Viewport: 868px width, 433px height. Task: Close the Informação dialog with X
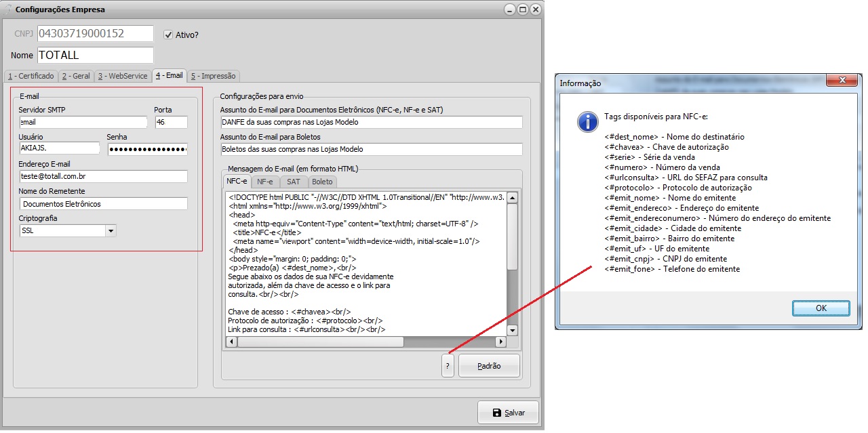843,81
